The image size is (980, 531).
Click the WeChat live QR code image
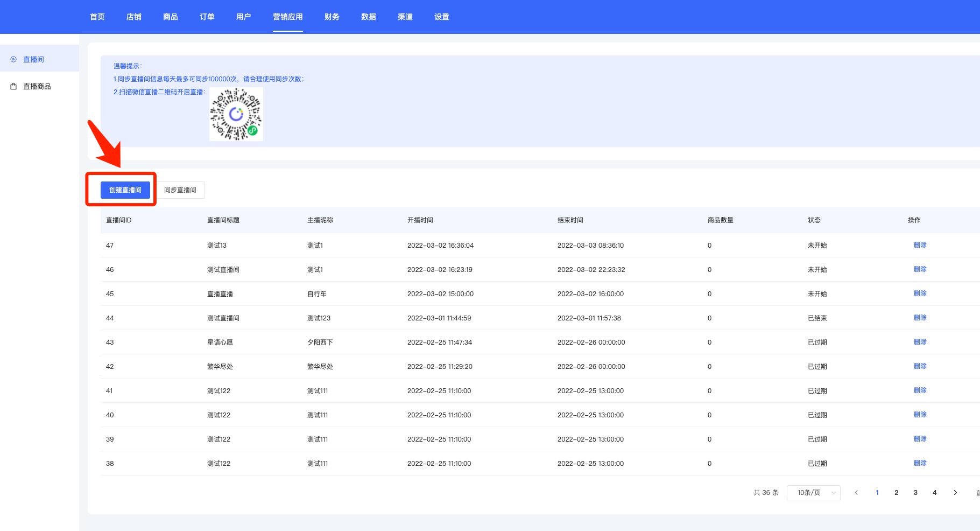(236, 114)
